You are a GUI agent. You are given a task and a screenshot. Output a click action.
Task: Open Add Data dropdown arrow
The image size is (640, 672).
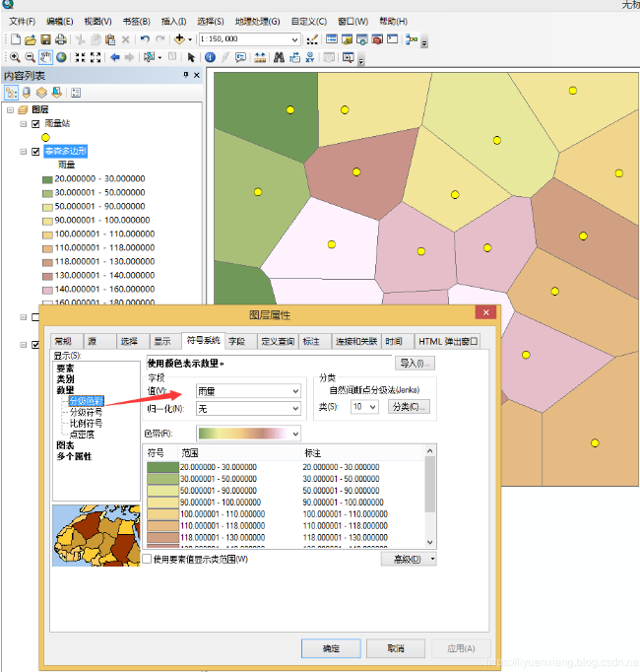(x=190, y=39)
